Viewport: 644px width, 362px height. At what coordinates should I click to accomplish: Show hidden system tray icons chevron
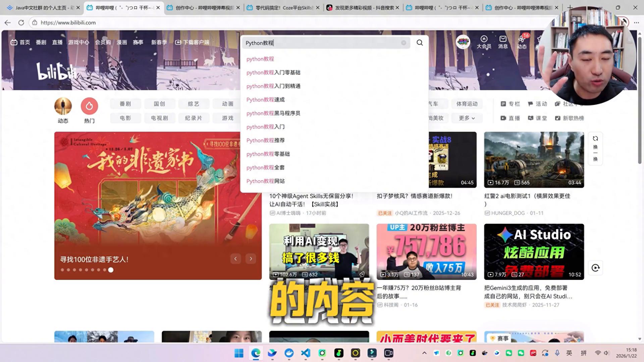(x=424, y=353)
